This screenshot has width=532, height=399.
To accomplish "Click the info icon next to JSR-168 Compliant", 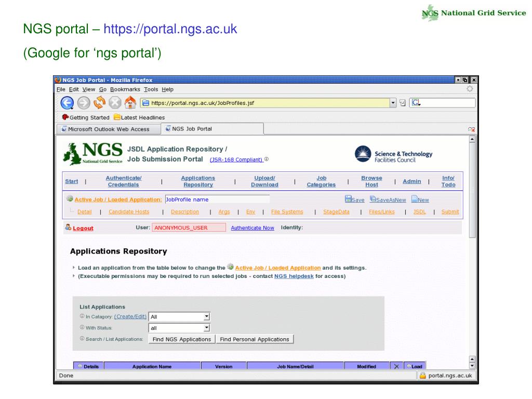I will pyautogui.click(x=267, y=159).
